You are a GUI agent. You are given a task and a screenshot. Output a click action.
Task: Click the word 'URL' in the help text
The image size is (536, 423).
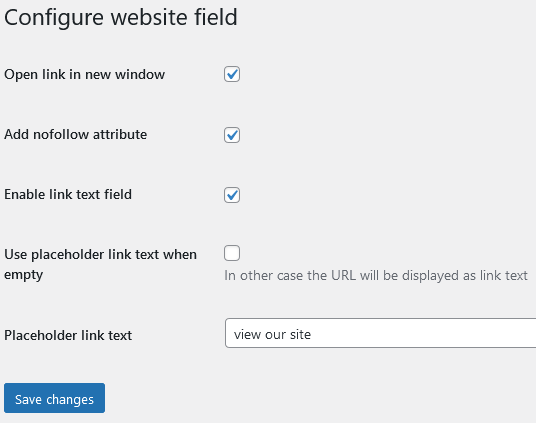coord(344,275)
